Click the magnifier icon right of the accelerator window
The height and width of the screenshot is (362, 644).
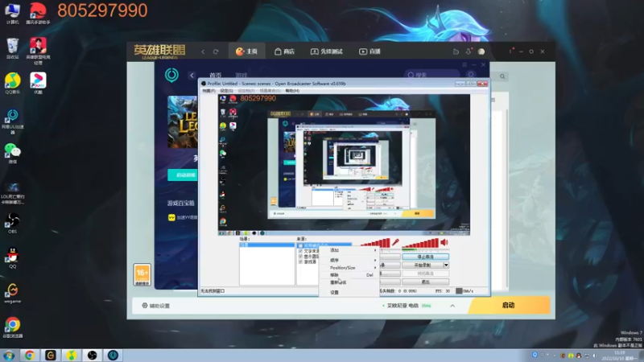point(502,76)
